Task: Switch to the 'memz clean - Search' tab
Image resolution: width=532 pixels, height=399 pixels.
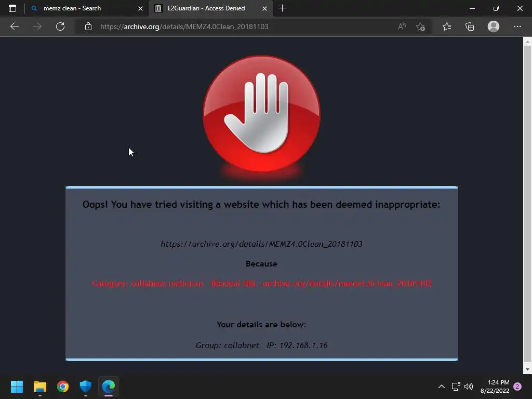Action: tap(86, 8)
